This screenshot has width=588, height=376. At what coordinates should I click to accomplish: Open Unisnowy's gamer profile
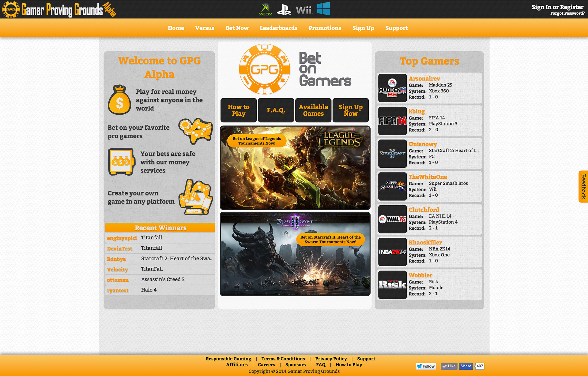(x=423, y=144)
